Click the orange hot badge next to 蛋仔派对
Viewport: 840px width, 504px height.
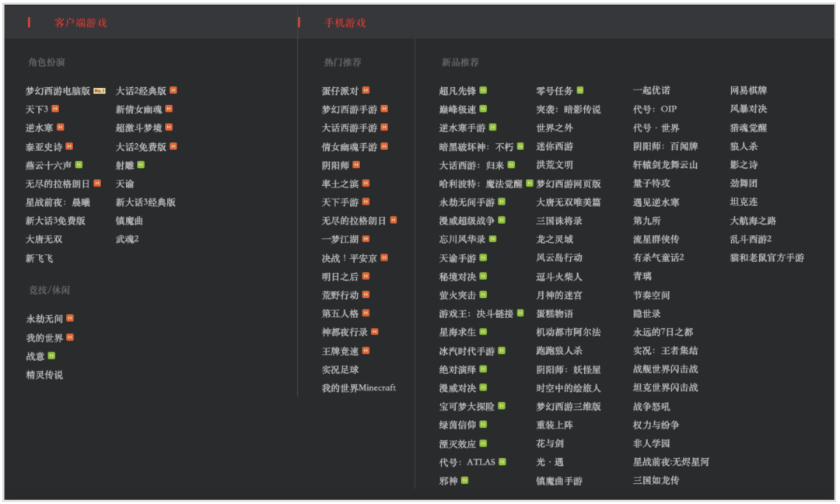pos(366,90)
